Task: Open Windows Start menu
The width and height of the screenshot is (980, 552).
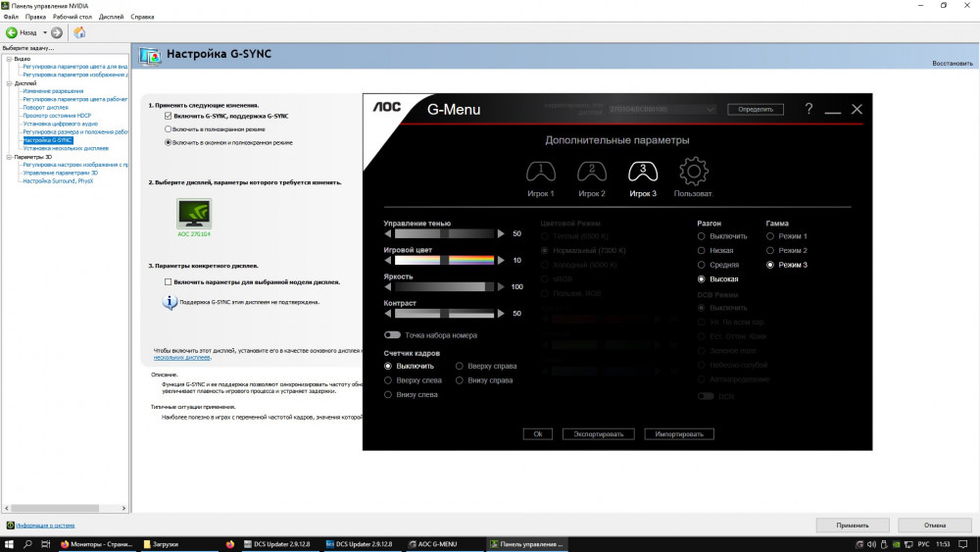Action: (9, 544)
